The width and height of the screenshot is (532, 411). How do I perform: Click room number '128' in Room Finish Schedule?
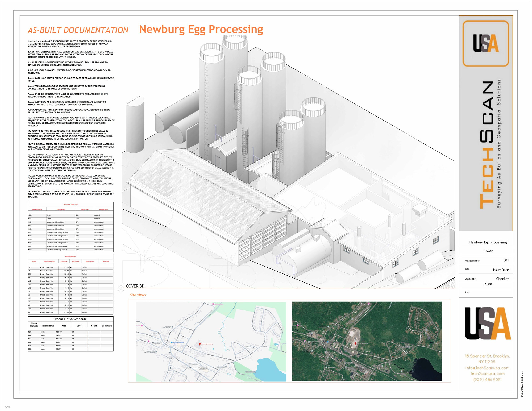[x=30, y=349]
